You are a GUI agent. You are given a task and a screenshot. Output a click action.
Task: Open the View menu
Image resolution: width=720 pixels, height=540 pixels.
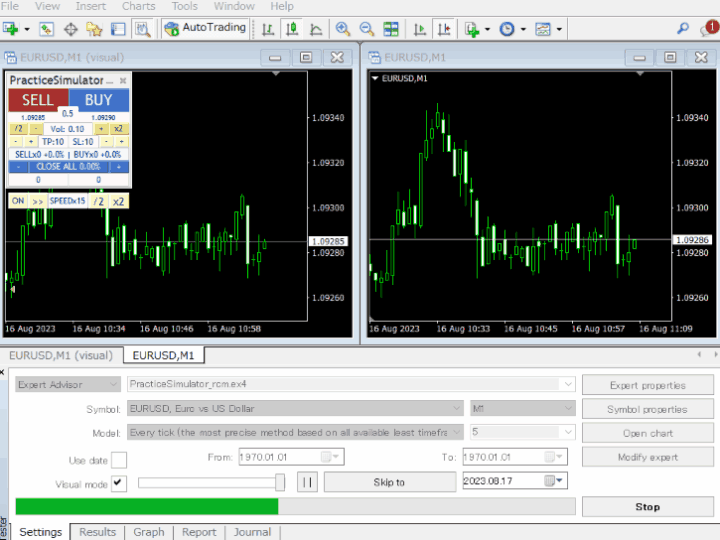[x=47, y=6]
